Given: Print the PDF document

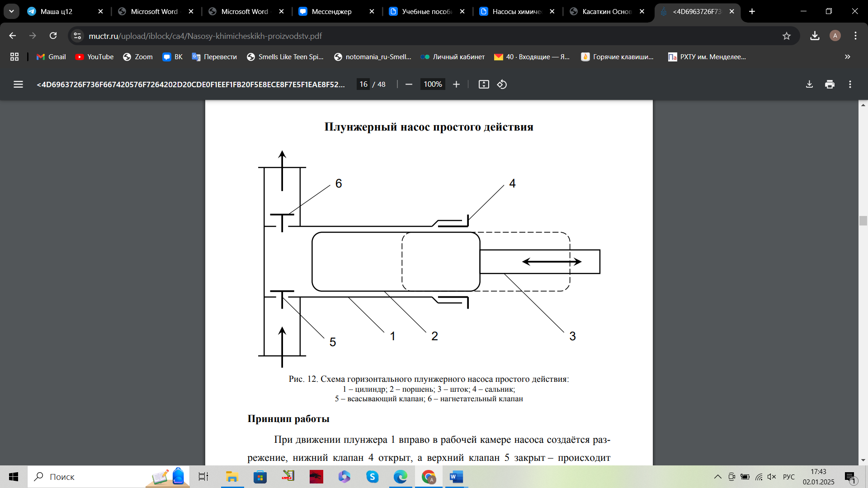Looking at the screenshot, I should (830, 84).
